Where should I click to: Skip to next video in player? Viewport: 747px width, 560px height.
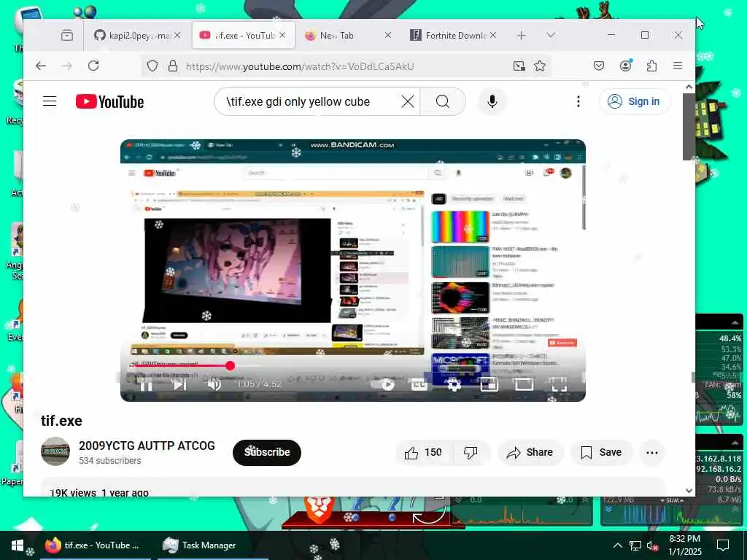click(x=179, y=384)
